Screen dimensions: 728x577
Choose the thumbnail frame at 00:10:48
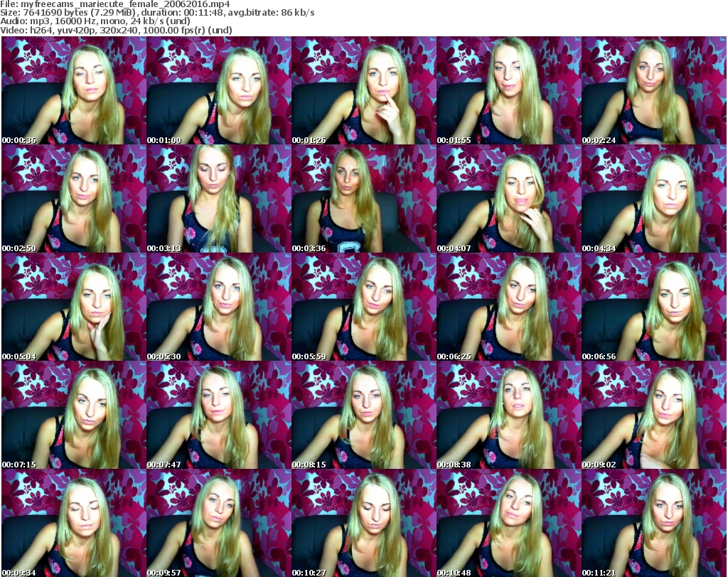pyautogui.click(x=509, y=523)
